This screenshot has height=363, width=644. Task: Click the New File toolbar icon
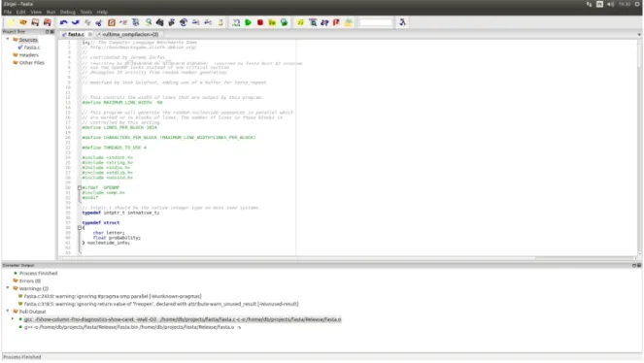point(11,22)
